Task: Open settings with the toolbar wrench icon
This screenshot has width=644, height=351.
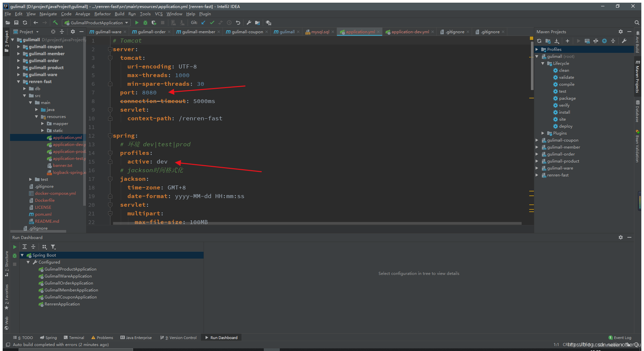Action: pos(248,23)
